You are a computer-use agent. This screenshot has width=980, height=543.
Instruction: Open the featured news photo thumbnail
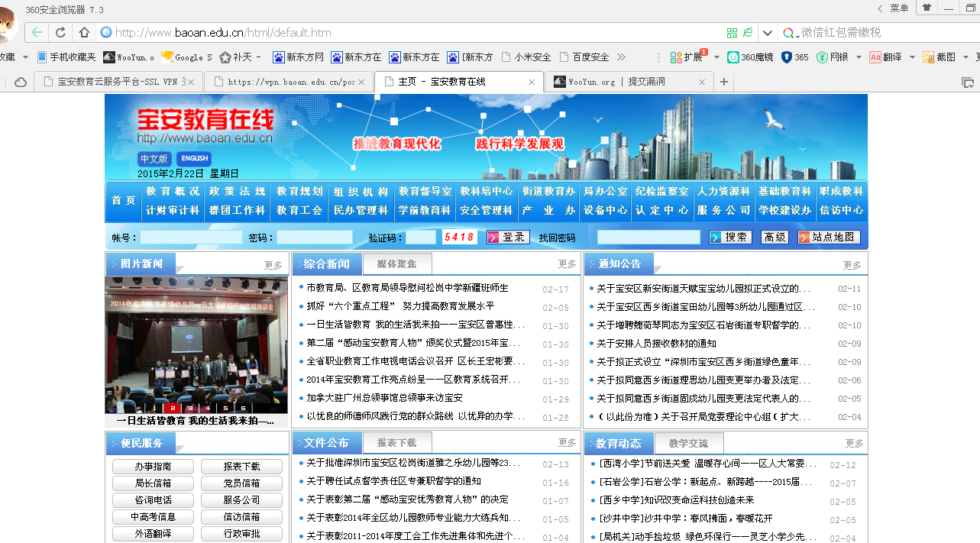[196, 344]
